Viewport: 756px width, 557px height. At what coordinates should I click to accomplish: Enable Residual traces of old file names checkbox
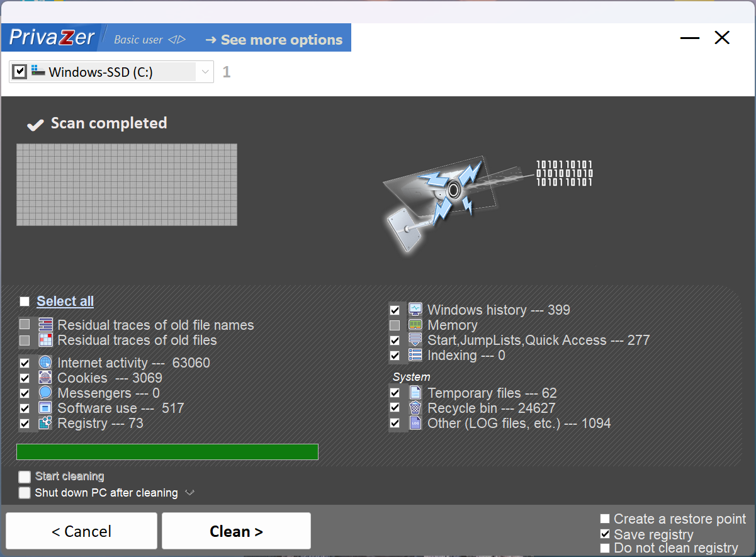point(25,325)
